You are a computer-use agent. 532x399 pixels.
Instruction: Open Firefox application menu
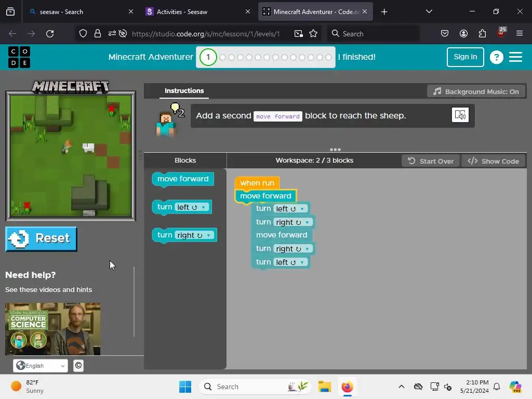click(520, 34)
